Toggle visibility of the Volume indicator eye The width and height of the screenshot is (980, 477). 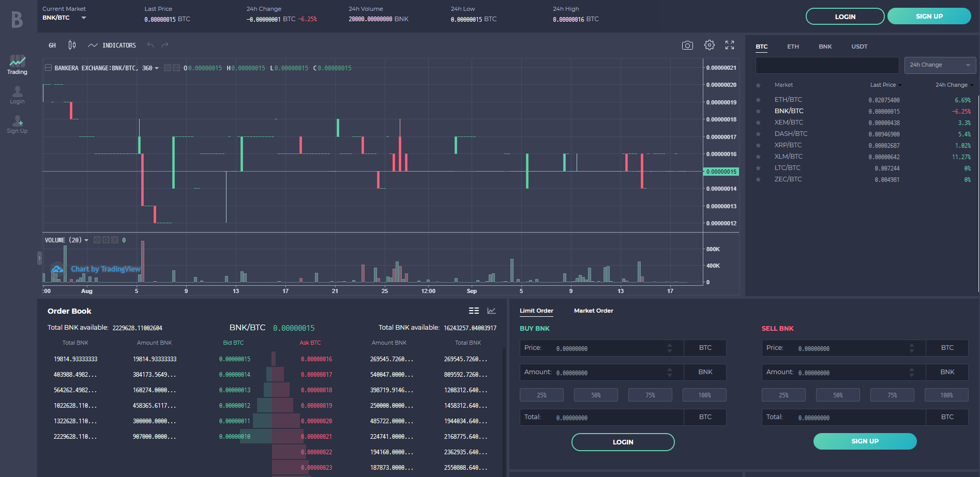(x=97, y=240)
